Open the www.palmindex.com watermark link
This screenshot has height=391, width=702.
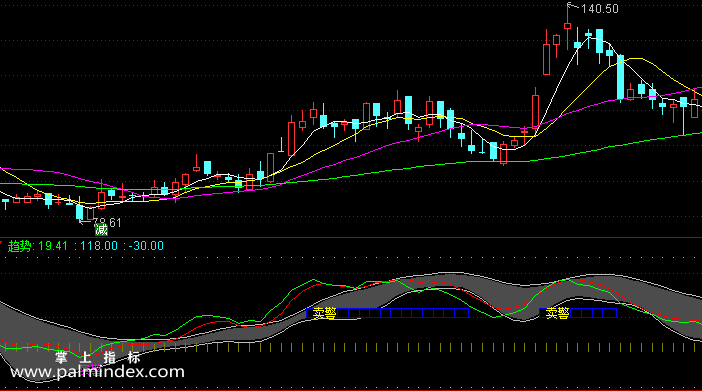click(x=97, y=372)
